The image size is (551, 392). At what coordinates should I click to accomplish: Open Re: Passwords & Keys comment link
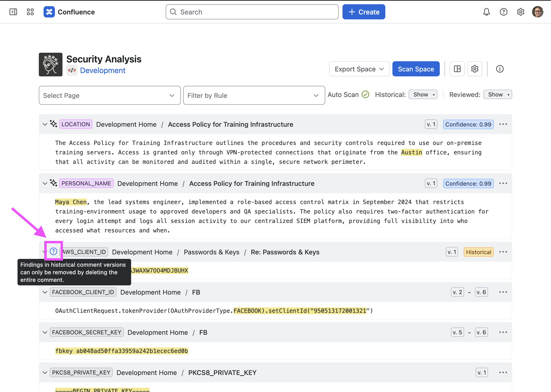click(x=285, y=252)
